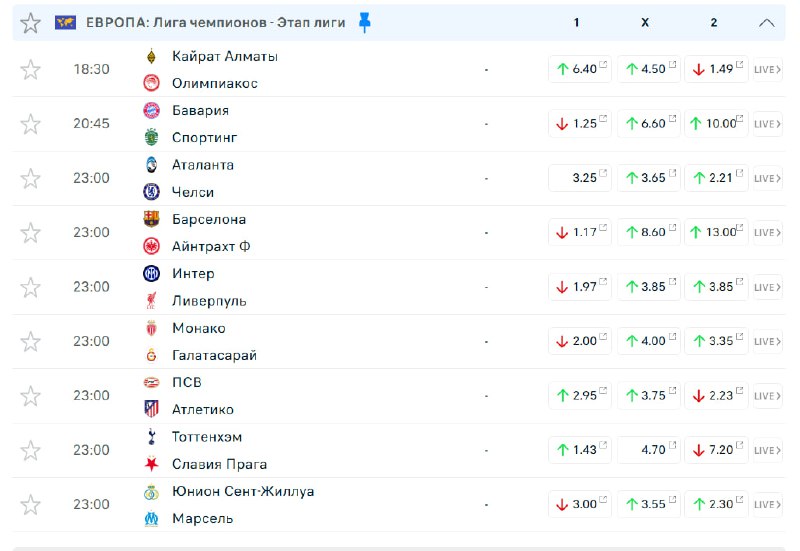Click the Marseille club logo
The image size is (800, 551).
[152, 519]
